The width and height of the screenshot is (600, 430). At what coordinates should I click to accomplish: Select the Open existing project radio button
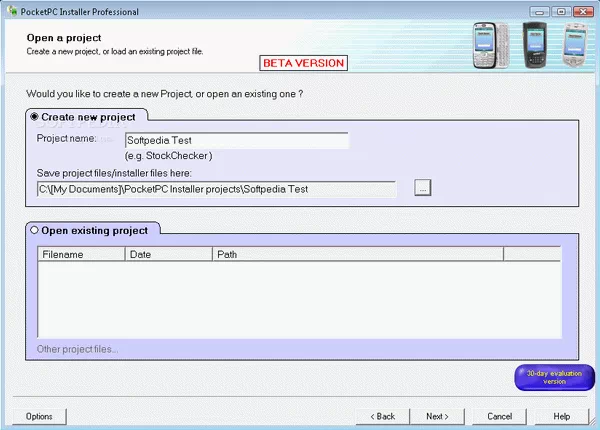(x=34, y=230)
